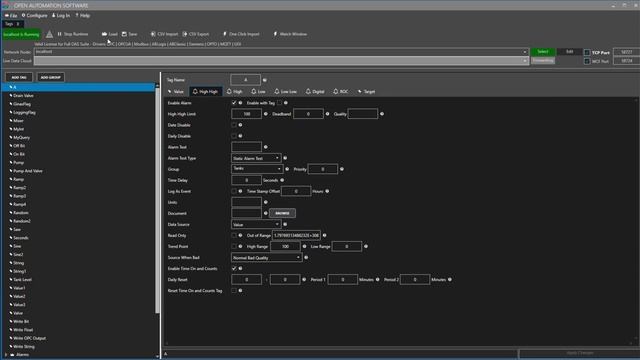The height and width of the screenshot is (360, 640).
Task: Click help icon after Seconds label
Action: 282,180
